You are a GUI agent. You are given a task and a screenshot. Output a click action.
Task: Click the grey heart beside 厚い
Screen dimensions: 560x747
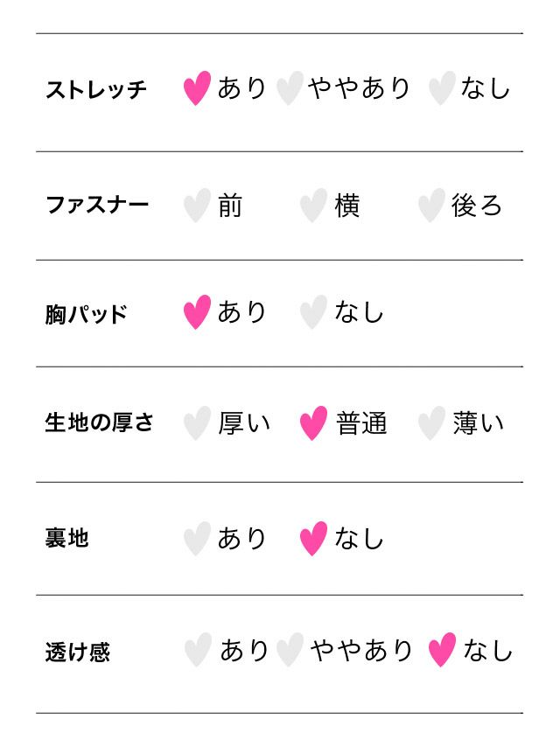197,423
